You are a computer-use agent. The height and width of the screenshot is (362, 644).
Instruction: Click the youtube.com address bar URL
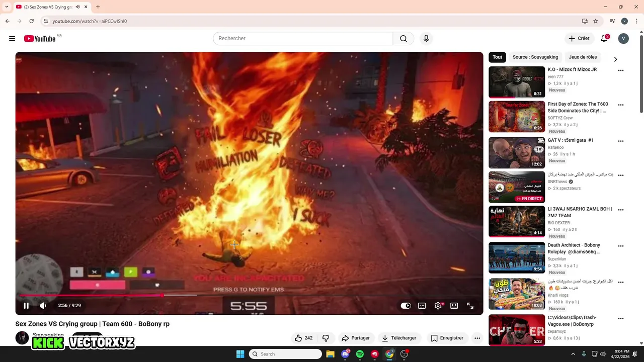click(90, 21)
